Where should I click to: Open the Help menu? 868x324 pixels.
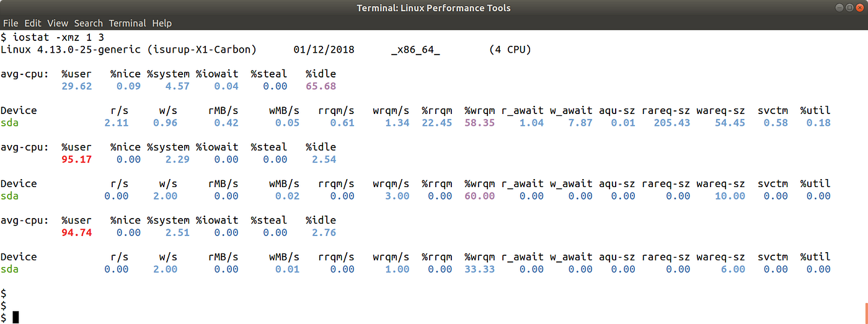pyautogui.click(x=162, y=23)
